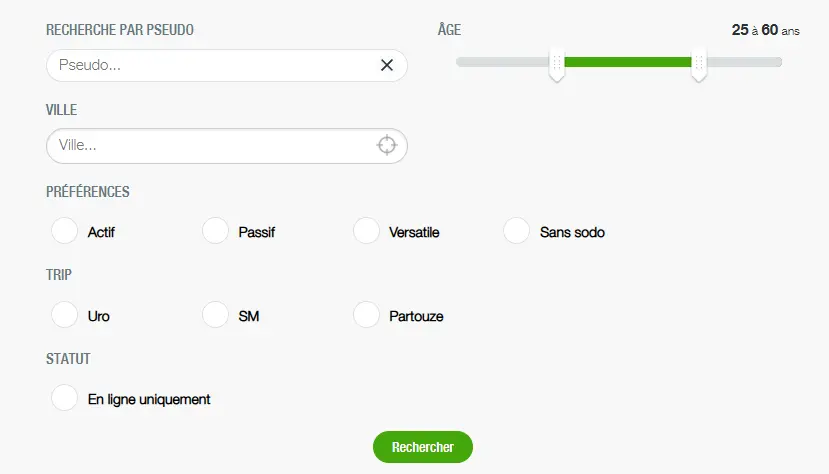Click the Pseudo text input field

210,65
